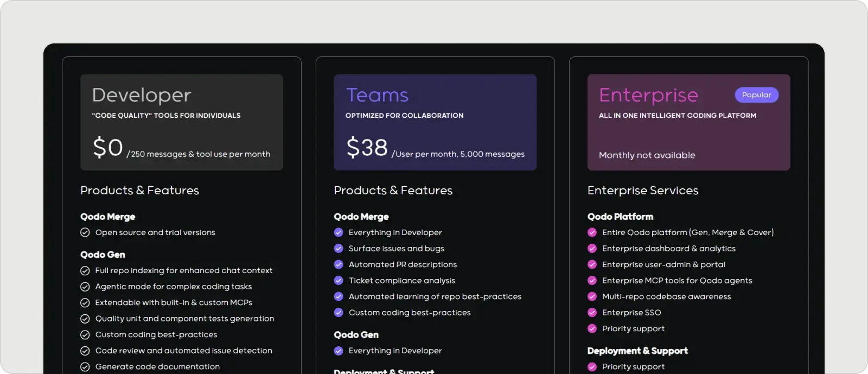Click pink check for Enterprise MCP tools

tap(592, 281)
